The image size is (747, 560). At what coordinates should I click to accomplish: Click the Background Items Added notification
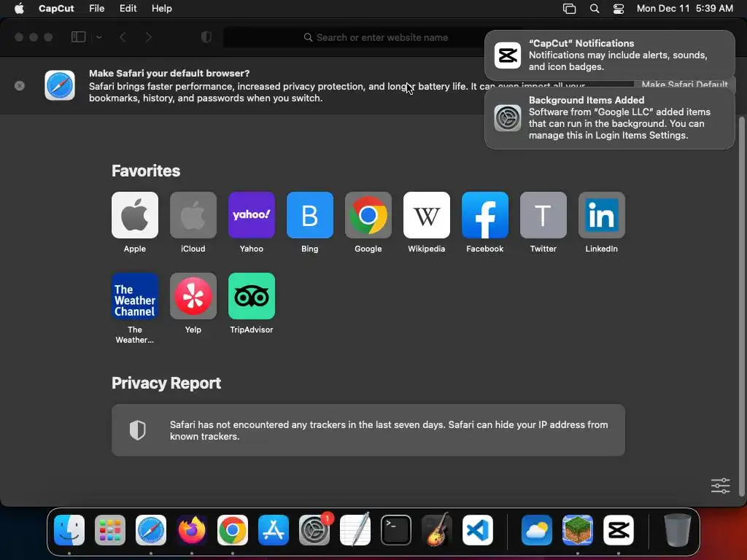pos(609,118)
